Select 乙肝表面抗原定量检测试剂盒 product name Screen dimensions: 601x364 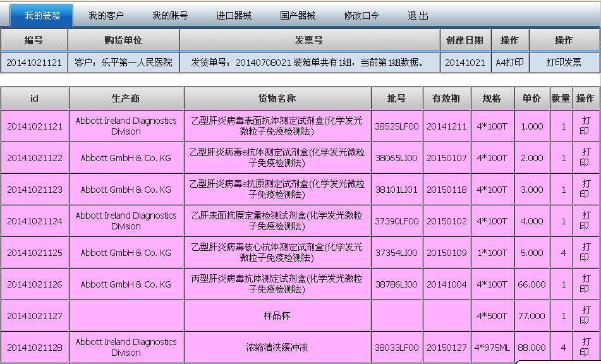[277, 221]
